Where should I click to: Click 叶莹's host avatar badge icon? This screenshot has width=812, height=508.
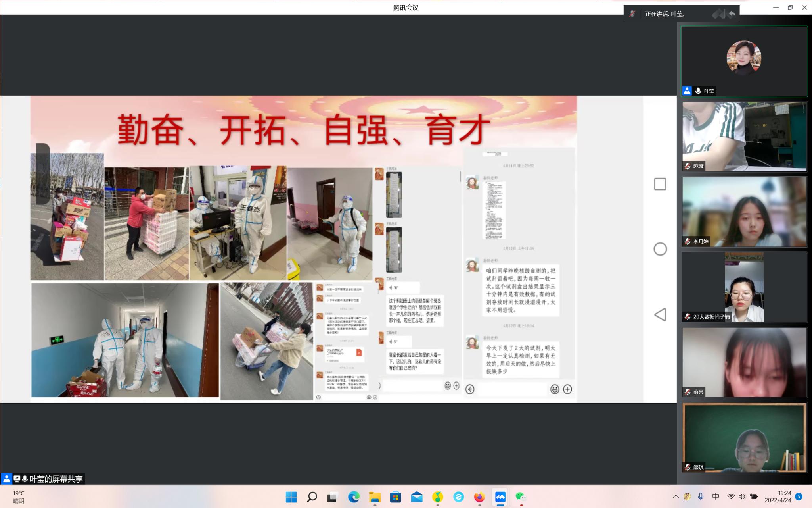687,91
